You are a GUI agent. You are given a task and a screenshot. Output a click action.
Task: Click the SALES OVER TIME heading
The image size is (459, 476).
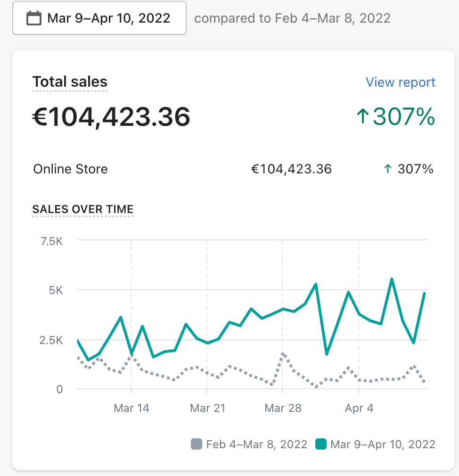pos(83,209)
